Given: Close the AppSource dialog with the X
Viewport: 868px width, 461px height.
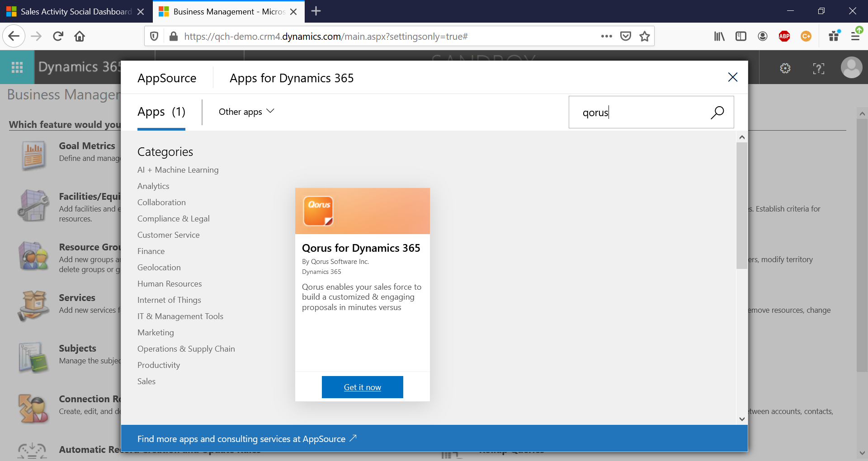Looking at the screenshot, I should pyautogui.click(x=732, y=77).
